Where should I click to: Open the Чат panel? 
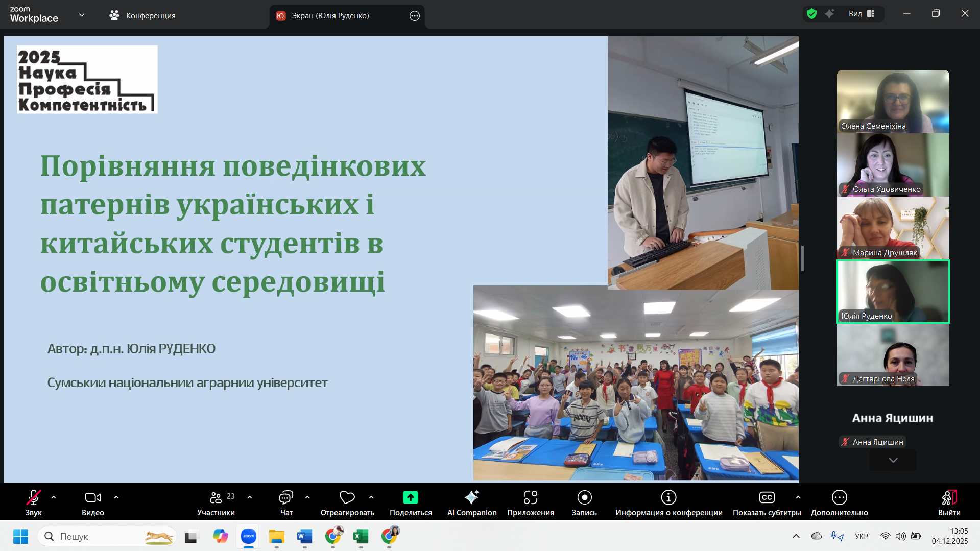point(285,502)
